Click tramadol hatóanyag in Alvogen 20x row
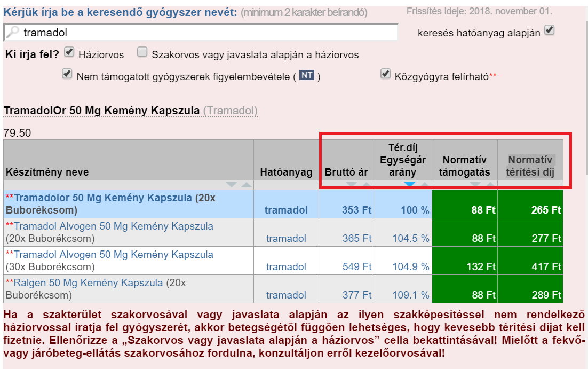 [x=286, y=238]
